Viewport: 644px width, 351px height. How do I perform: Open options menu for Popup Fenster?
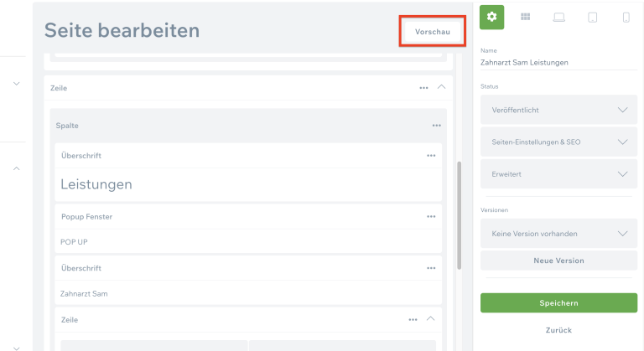point(431,216)
